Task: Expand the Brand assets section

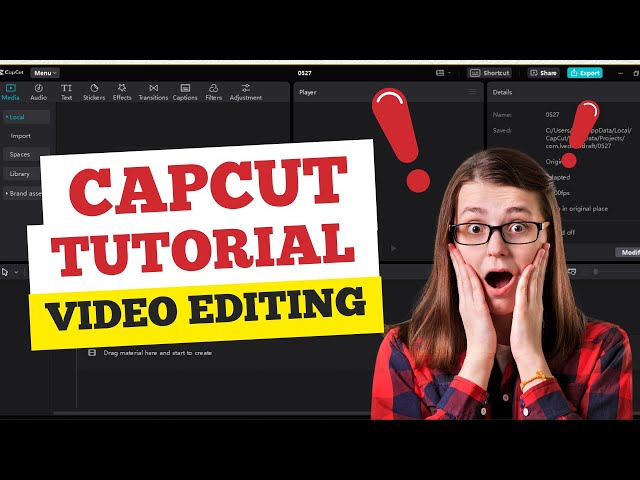Action: pos(23,193)
